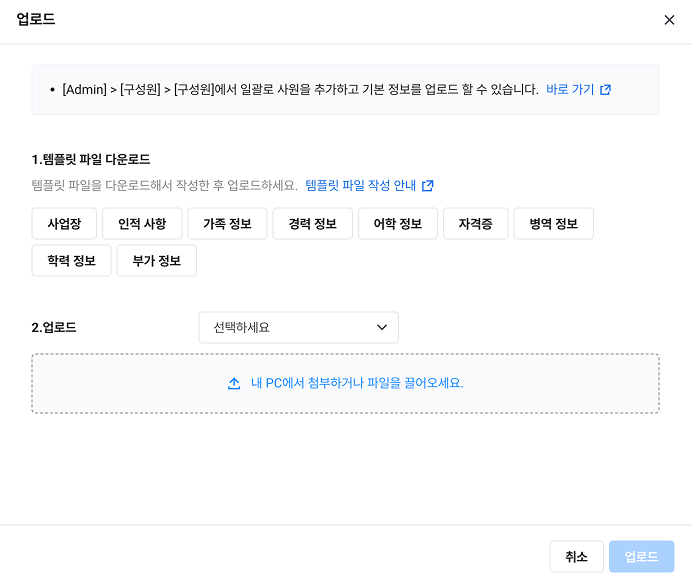Download the 어학 정보 template
The width and height of the screenshot is (692, 584).
pyautogui.click(x=398, y=224)
